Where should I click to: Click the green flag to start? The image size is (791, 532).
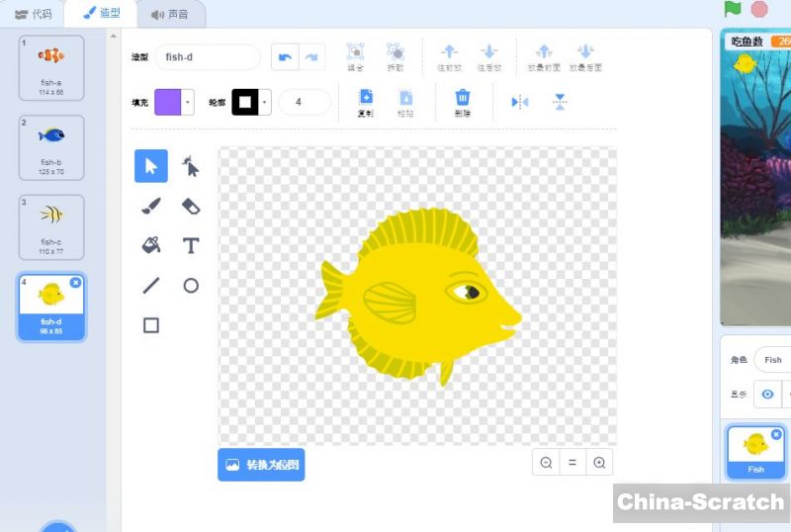[733, 9]
